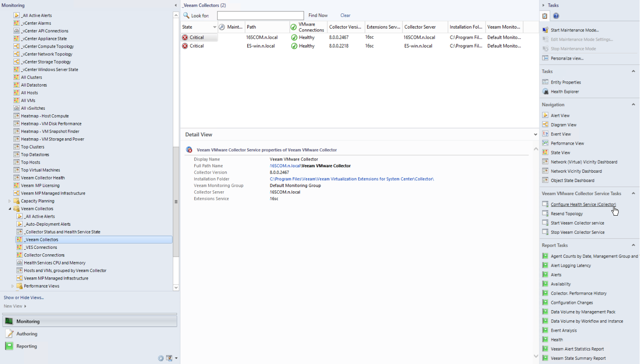640x364 pixels.
Task: Click the Health Explorer icon
Action: pos(545,92)
